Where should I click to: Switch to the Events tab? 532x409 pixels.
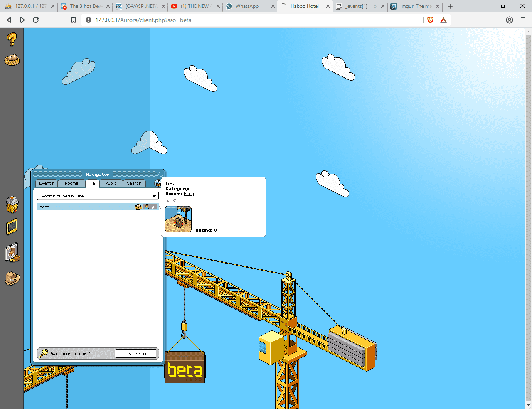tap(46, 183)
